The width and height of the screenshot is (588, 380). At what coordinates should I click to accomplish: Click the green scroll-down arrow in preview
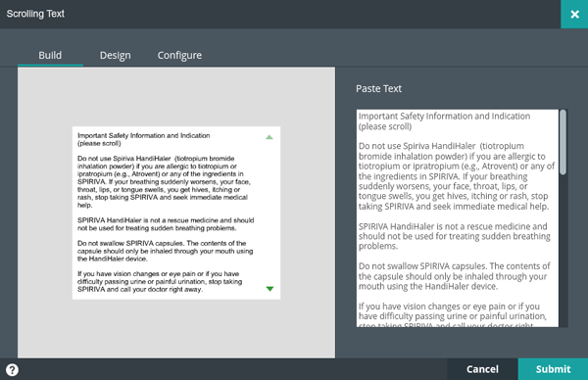269,289
